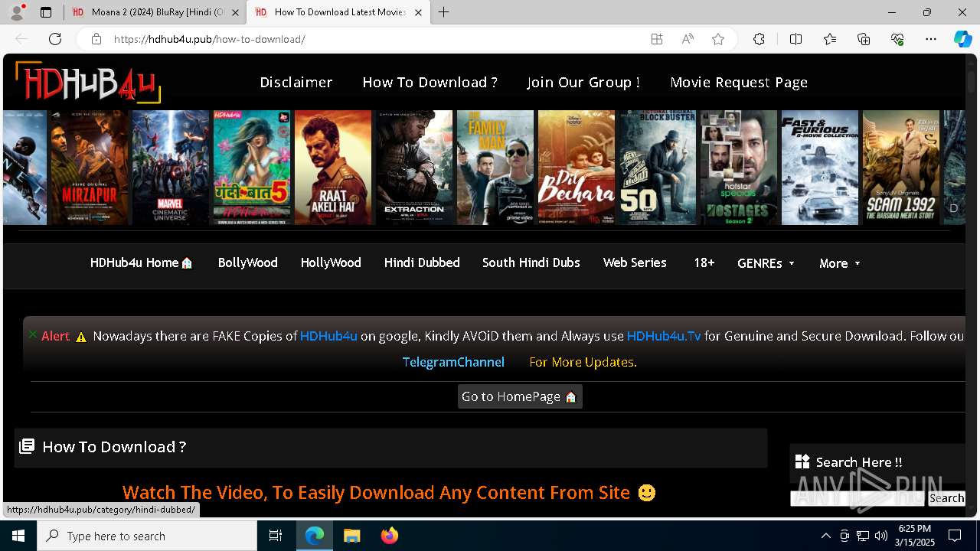Launch Copilot sidebar icon
This screenshot has width=980, height=551.
[x=962, y=39]
